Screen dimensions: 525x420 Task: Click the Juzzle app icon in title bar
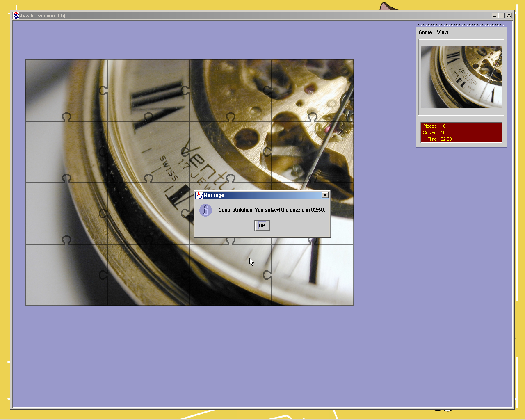tap(16, 16)
